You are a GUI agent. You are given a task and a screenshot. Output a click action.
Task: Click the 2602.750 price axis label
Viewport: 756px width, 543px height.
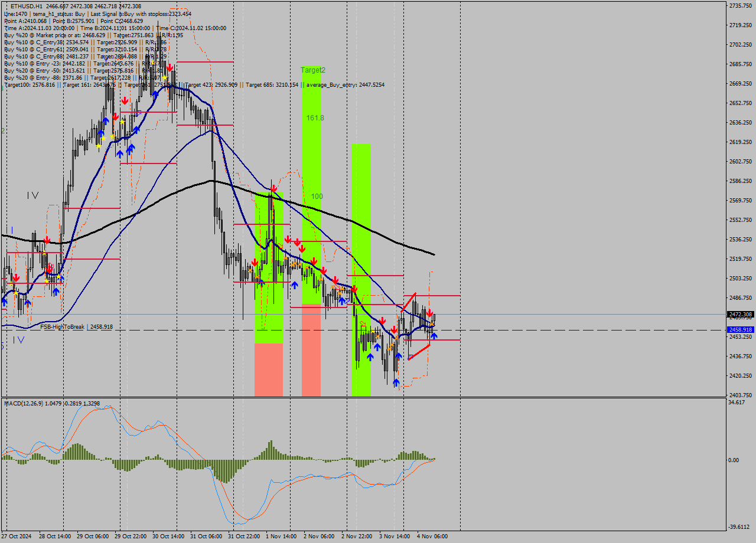[740, 161]
